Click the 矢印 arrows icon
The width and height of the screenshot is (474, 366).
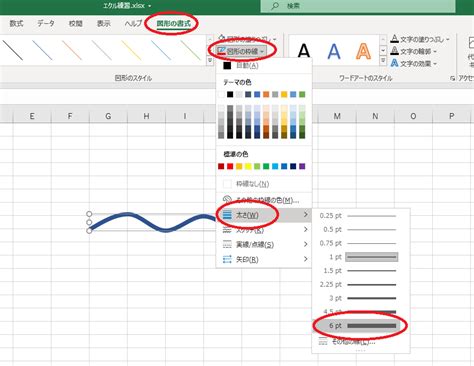227,259
